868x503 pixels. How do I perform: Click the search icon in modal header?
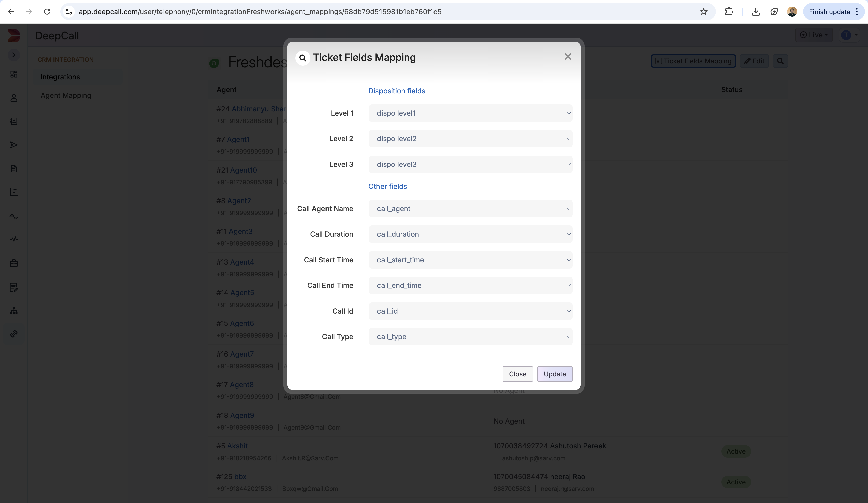(303, 58)
